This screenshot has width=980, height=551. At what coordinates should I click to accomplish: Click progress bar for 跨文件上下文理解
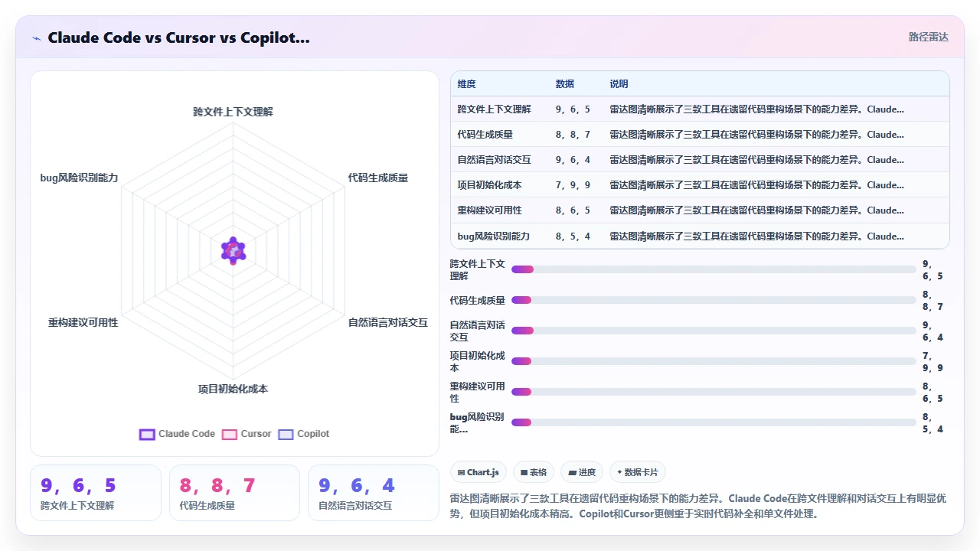pyautogui.click(x=714, y=269)
